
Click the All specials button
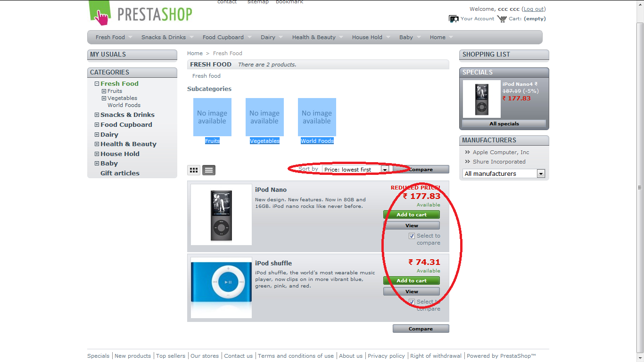(504, 124)
